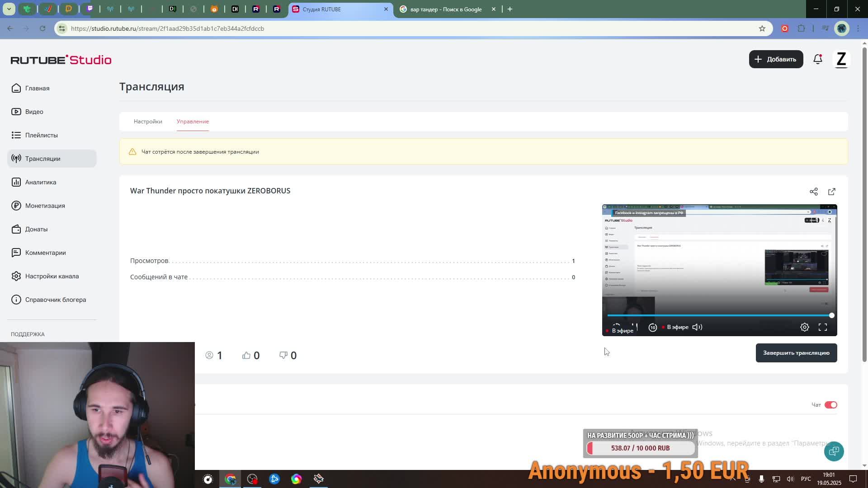This screenshot has height=488, width=868.
Task: Open the Видео sidebar section
Action: click(34, 112)
